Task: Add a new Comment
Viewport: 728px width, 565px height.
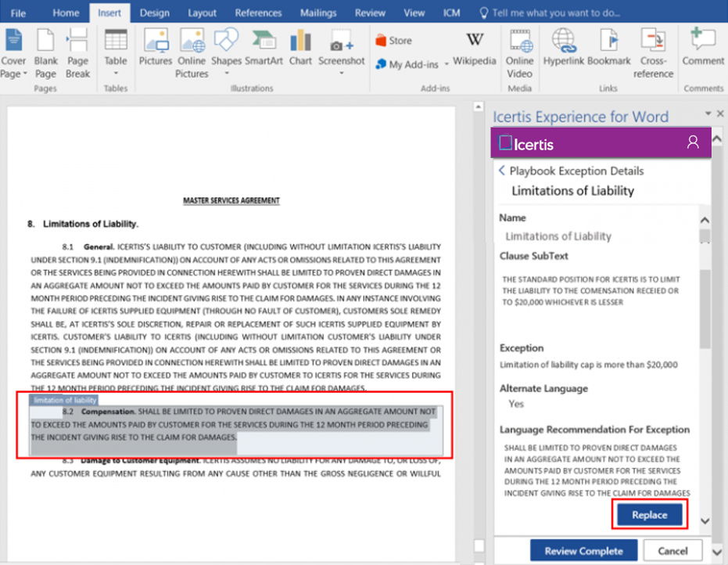Action: pos(702,47)
